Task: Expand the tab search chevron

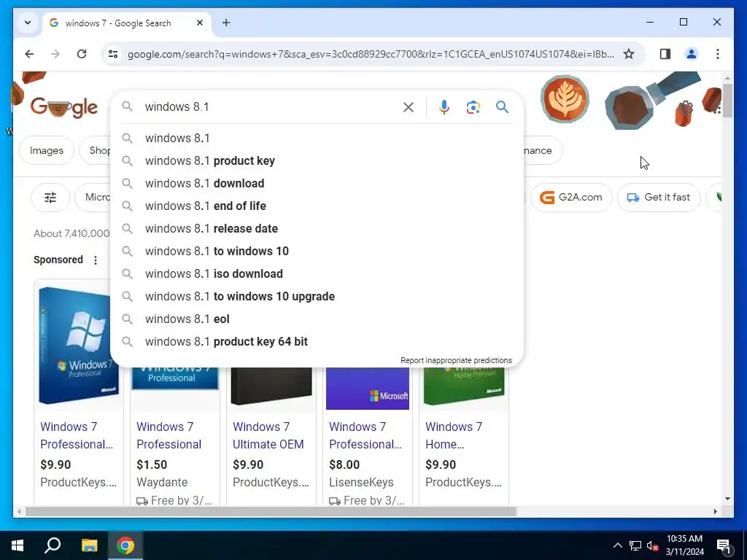Action: pos(28,23)
